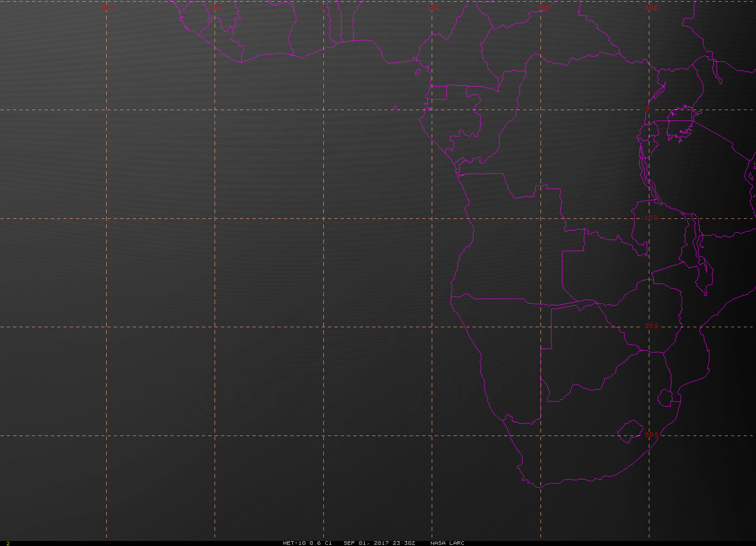Click the "NASA LARC" credit text

pyautogui.click(x=447, y=543)
